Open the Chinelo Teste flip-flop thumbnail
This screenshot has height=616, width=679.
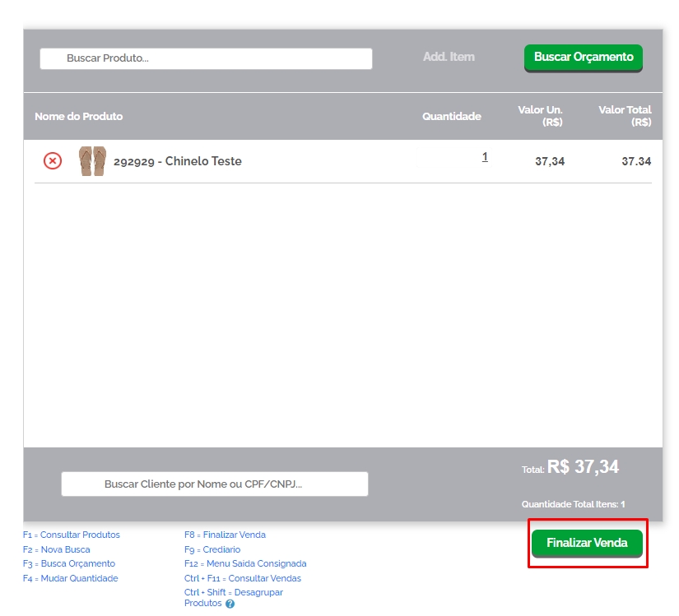[92, 161]
